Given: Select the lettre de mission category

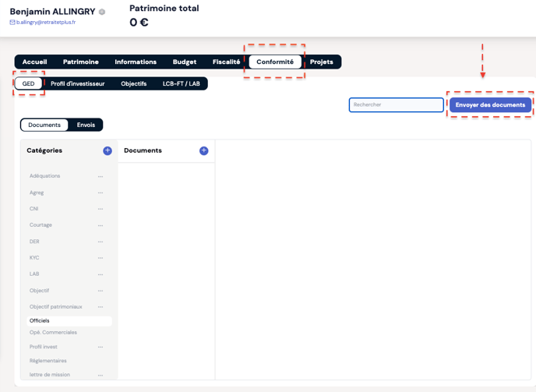Looking at the screenshot, I should click(50, 375).
